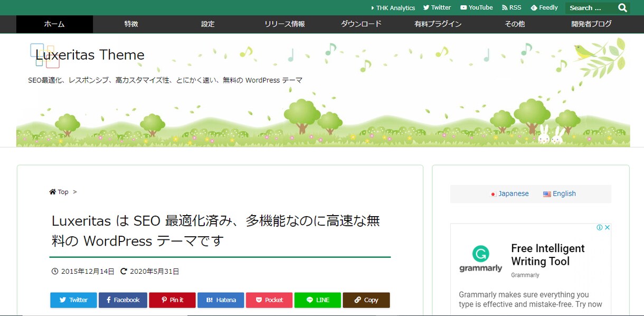The height and width of the screenshot is (316, 644).
Task: Click the tagline starting SEO最適化、レスポンシブ
Action: (x=165, y=80)
